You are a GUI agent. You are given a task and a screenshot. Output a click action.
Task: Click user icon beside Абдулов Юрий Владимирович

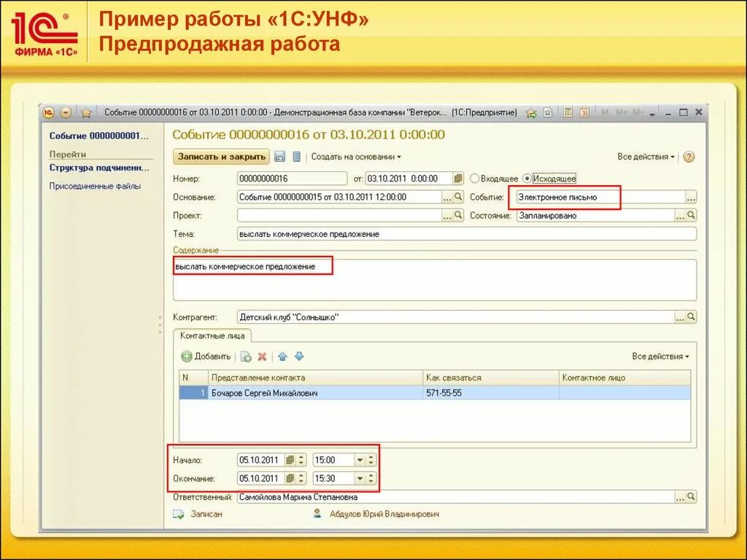[317, 514]
